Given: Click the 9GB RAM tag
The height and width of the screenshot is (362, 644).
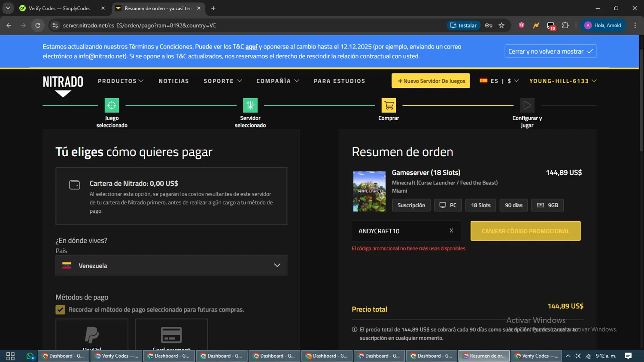Looking at the screenshot, I should (547, 205).
